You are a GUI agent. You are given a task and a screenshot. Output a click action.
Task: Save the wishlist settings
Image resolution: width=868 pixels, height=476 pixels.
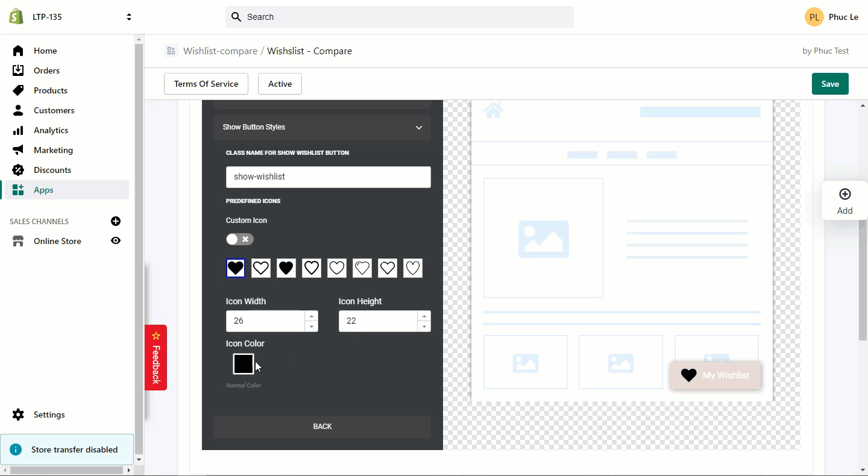point(830,84)
